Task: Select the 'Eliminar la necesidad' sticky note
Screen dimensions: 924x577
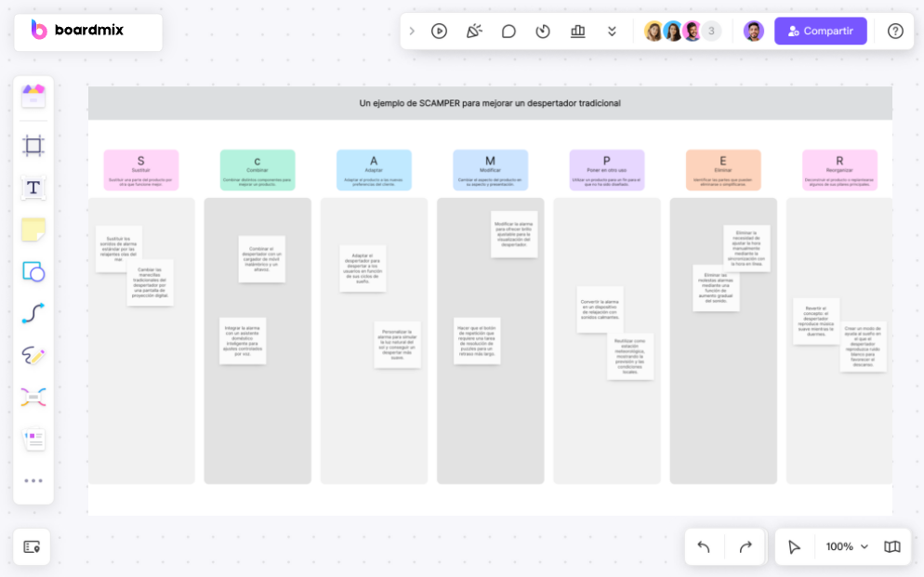Action: click(x=746, y=248)
